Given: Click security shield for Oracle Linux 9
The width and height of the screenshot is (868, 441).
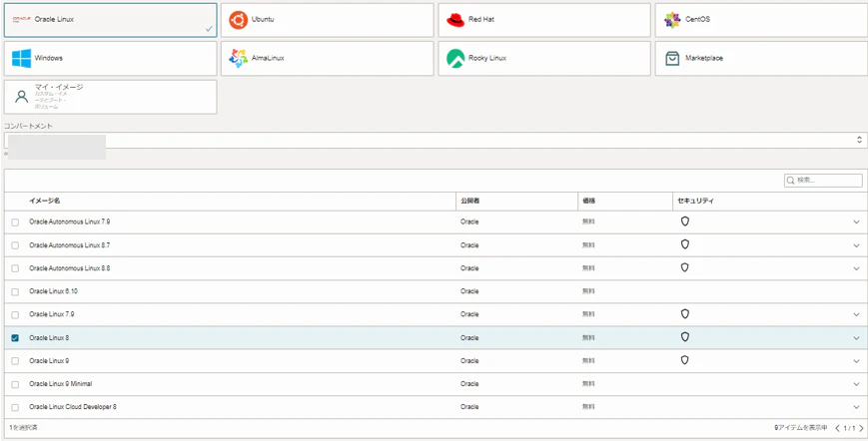Looking at the screenshot, I should coord(685,360).
